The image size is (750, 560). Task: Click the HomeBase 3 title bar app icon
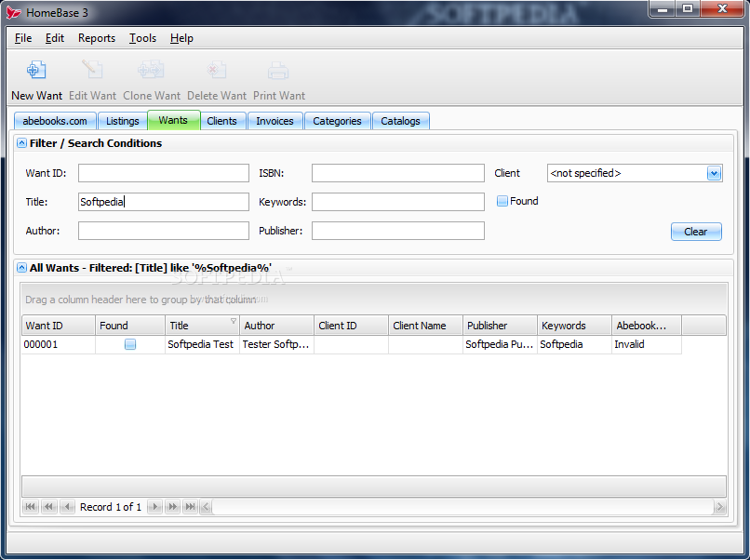pos(13,12)
